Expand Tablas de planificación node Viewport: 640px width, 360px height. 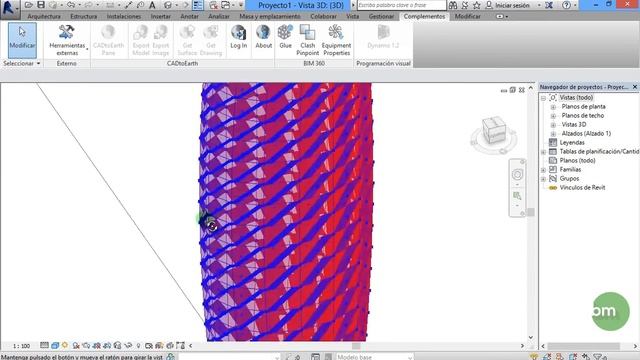click(543, 152)
